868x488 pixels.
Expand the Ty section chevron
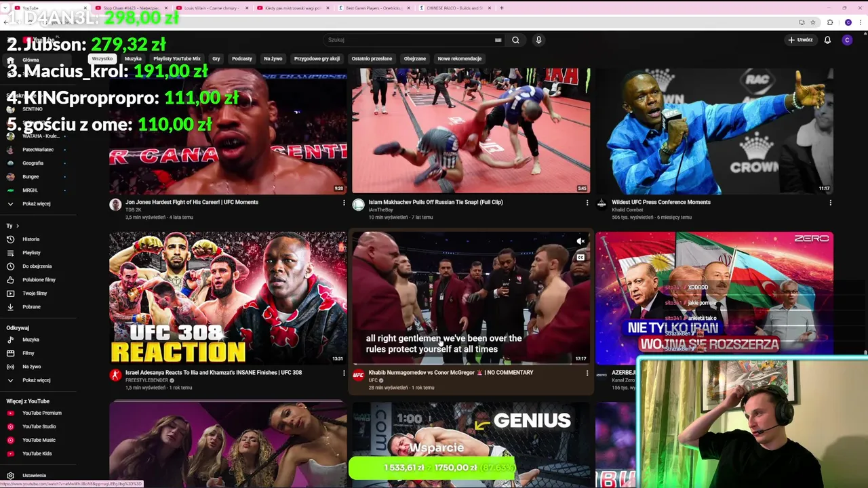18,226
